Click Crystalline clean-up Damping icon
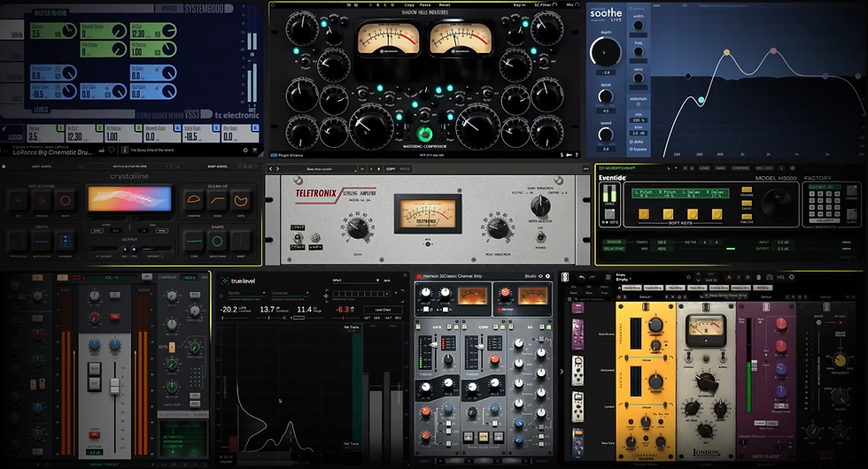Viewport: 868px width, 469px height. coord(194,200)
